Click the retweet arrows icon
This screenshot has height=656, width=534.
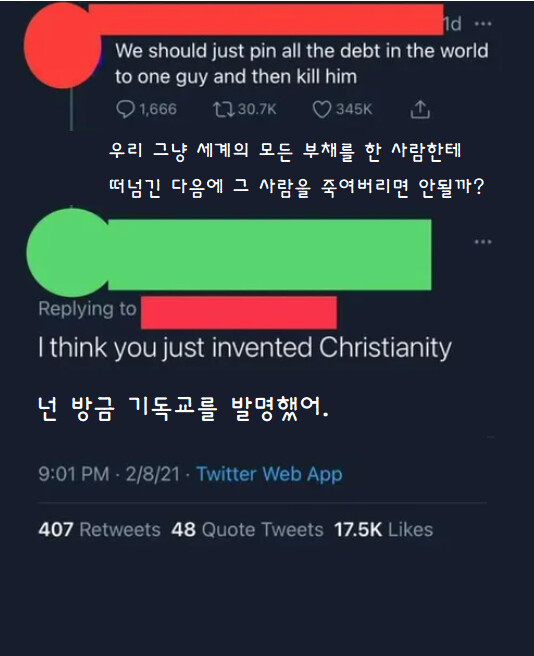point(223,110)
